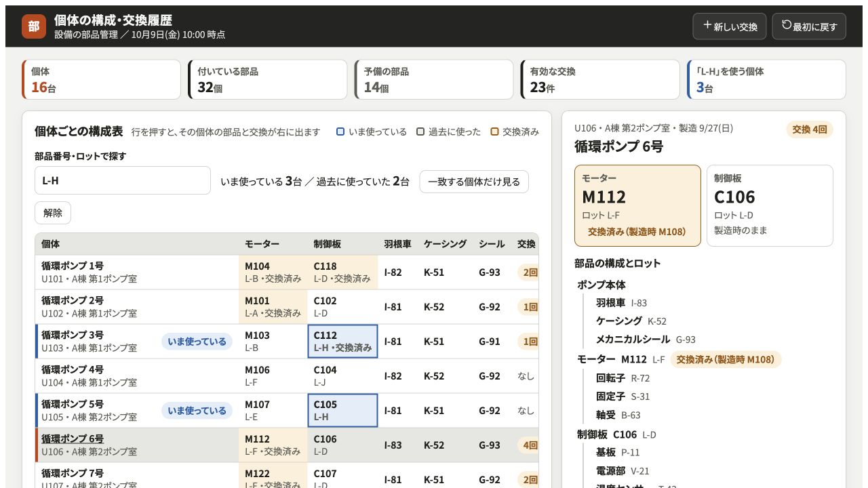This screenshot has height=488, width=868.
Task: Click 軸受 B-63 in the parts tree
Action: coord(618,415)
